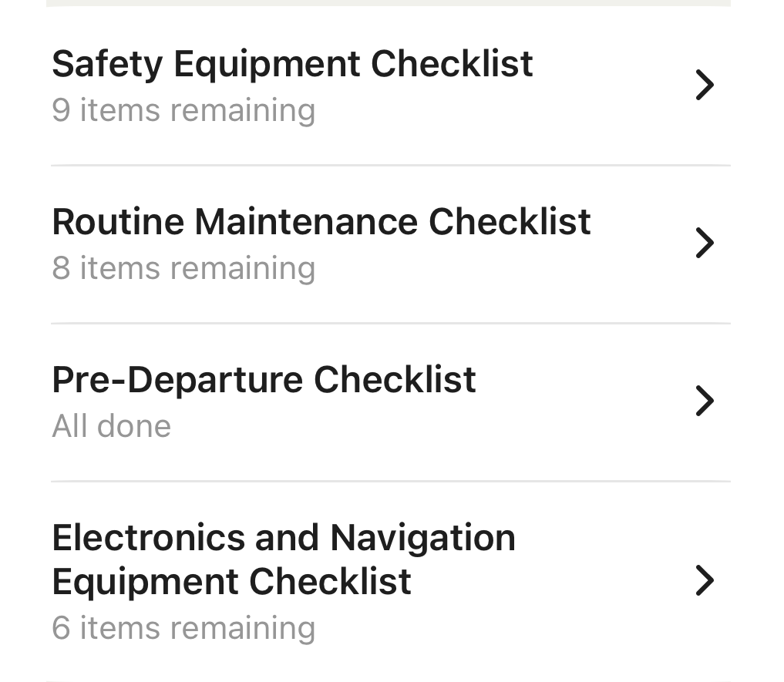Expand the Electronics and Navigation row arrow
Image resolution: width=784 pixels, height=682 pixels.
tap(705, 580)
